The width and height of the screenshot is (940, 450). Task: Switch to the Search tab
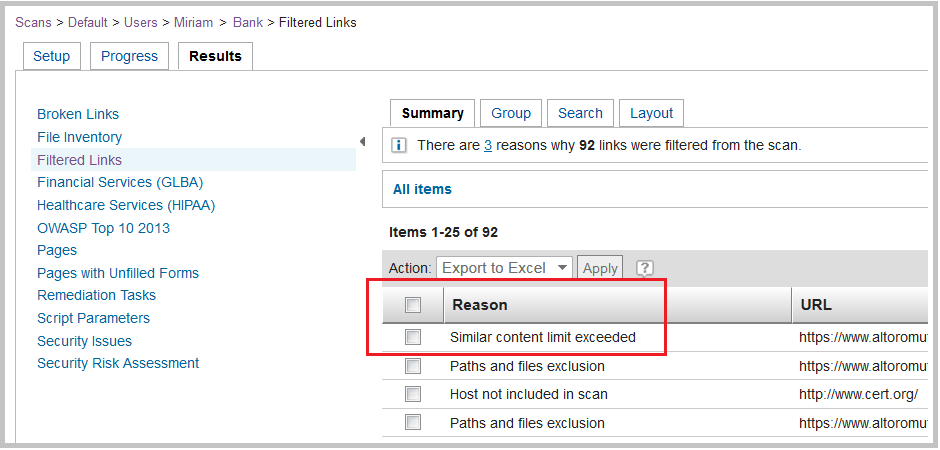[x=580, y=113]
